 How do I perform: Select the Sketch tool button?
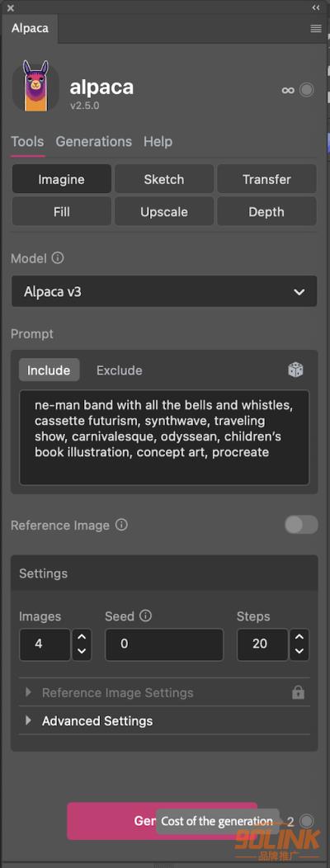click(164, 179)
